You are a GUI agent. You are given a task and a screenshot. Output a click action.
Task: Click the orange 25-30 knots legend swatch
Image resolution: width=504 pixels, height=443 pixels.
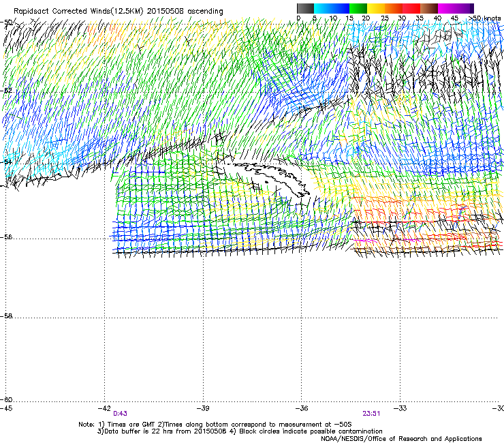(394, 8)
